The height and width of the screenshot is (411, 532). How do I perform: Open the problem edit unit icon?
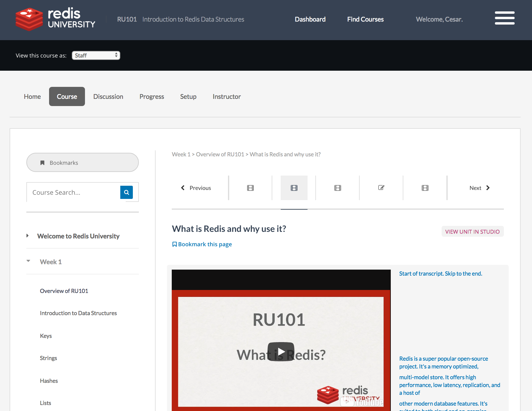(x=381, y=188)
